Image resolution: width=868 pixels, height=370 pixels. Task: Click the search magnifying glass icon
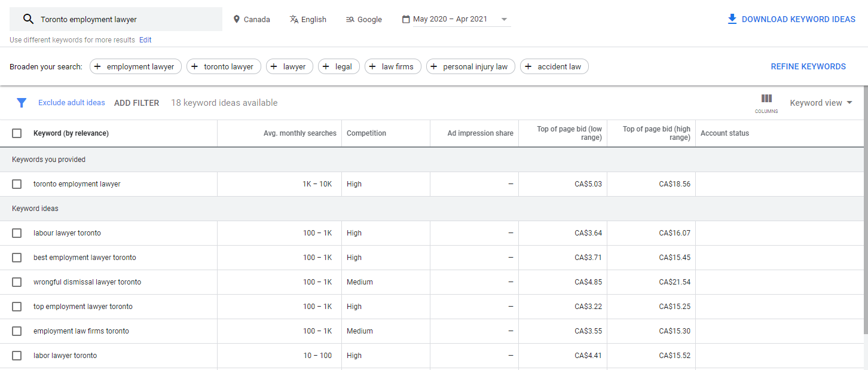(x=27, y=19)
